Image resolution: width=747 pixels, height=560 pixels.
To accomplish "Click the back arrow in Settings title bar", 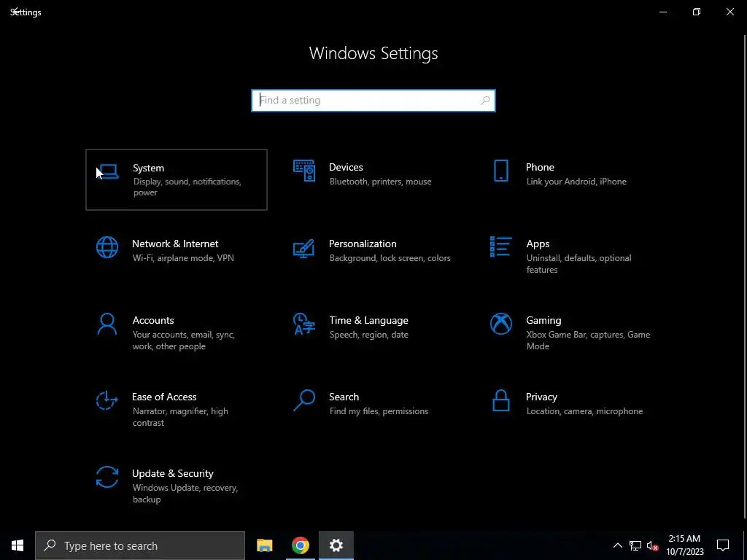I will click(15, 11).
